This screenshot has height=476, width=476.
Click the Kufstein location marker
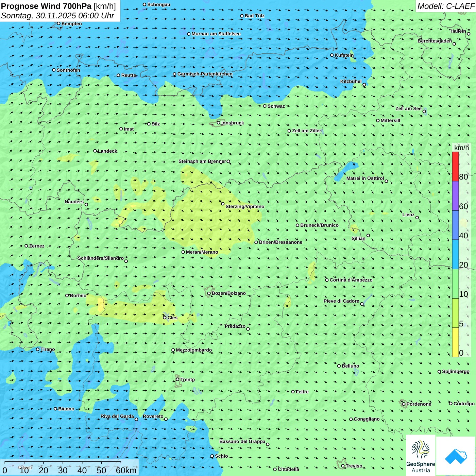click(x=332, y=55)
